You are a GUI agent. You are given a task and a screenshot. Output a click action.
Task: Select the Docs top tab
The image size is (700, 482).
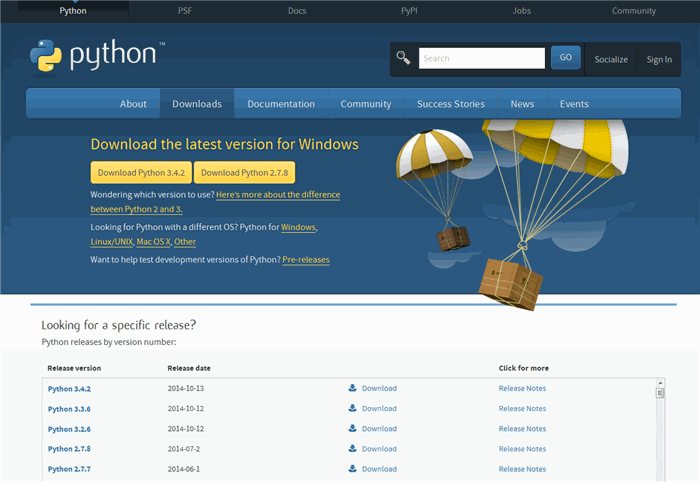(x=297, y=11)
